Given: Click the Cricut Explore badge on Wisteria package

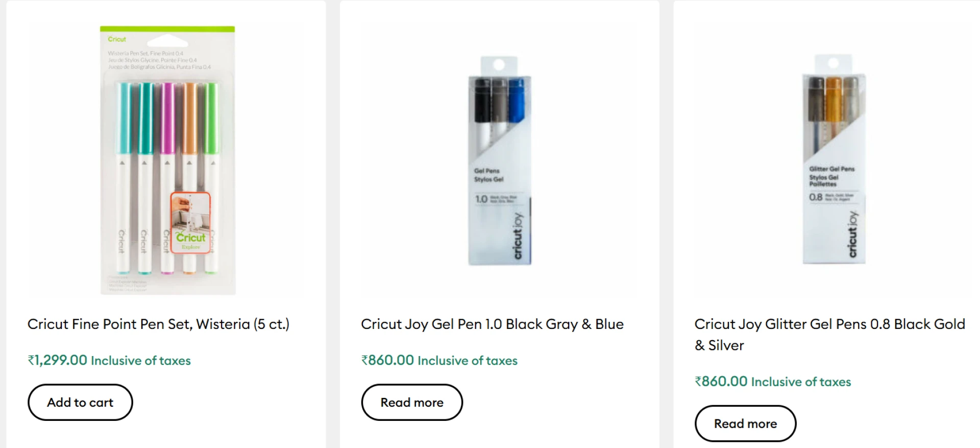Looking at the screenshot, I should [190, 223].
